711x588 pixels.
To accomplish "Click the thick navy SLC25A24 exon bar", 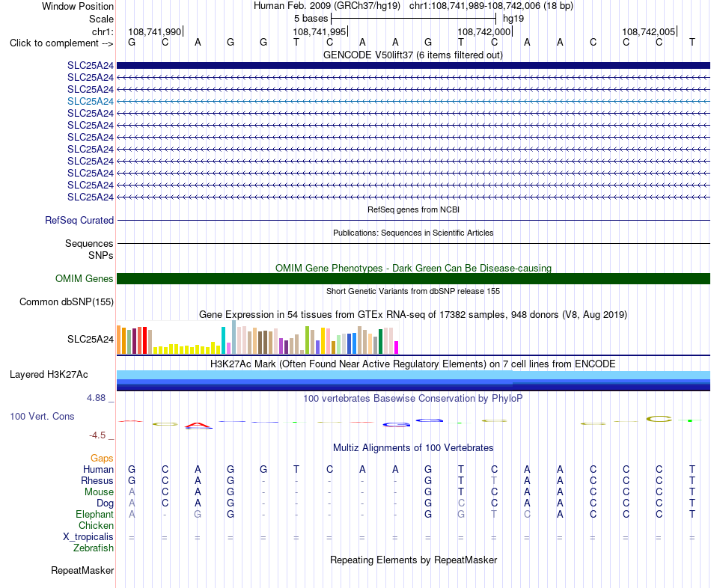I will tap(414, 65).
